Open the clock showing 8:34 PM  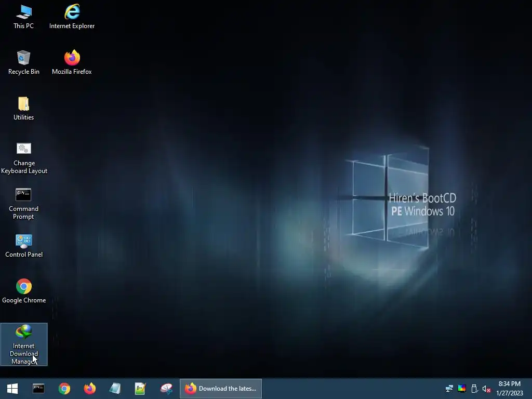[x=510, y=389]
